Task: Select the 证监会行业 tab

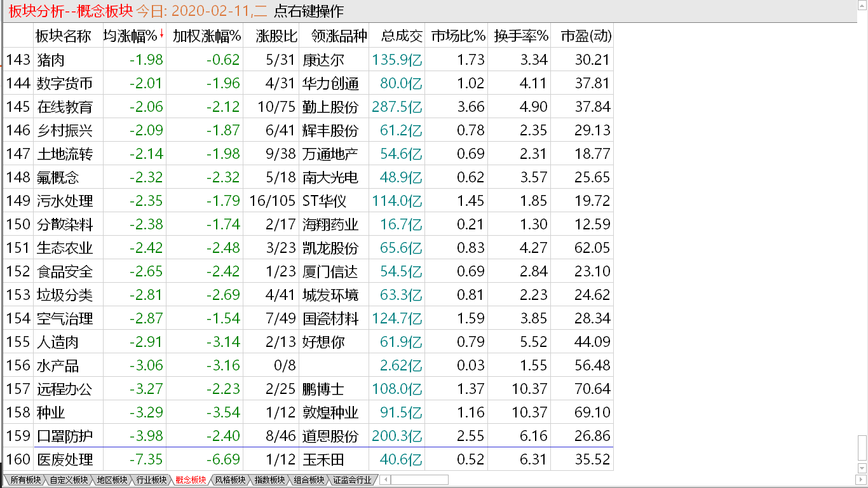Action: pyautogui.click(x=351, y=480)
